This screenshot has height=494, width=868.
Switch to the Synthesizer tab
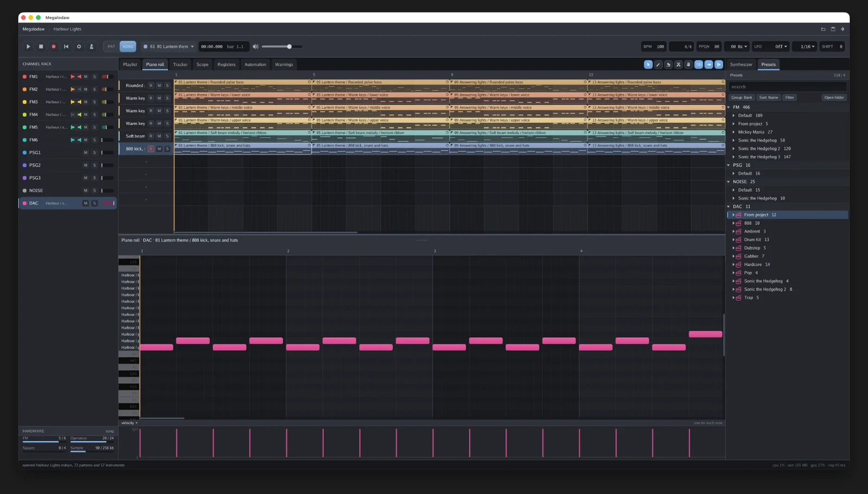tap(741, 65)
